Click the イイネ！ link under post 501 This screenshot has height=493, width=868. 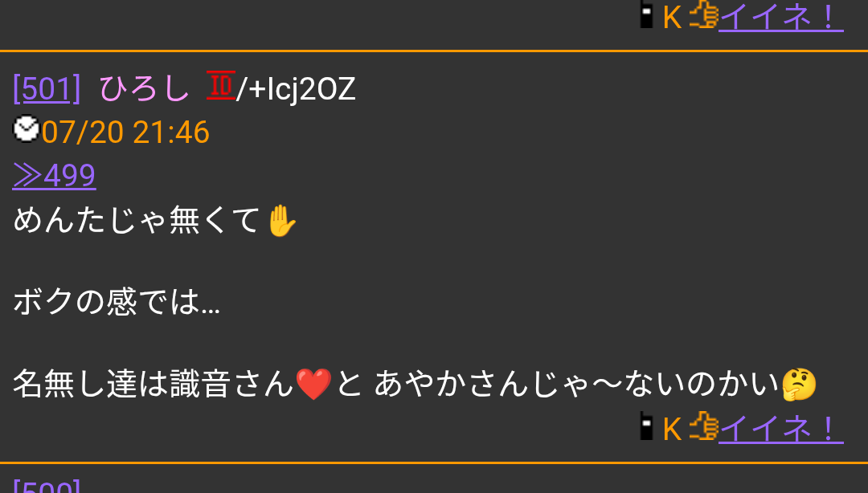[780, 429]
